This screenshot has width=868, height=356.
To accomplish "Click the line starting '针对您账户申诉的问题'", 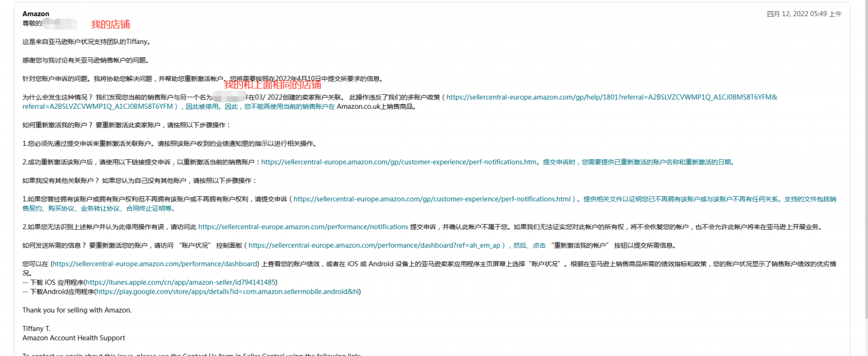I will [x=203, y=79].
